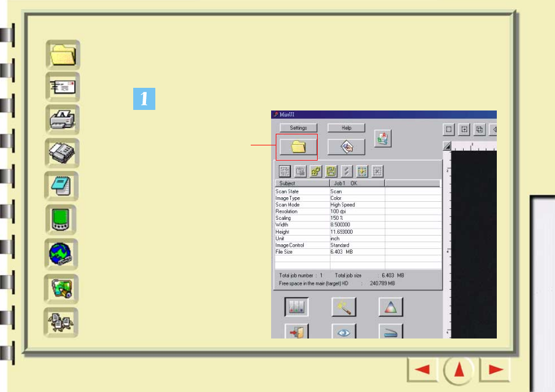Click the yellow plus frame toolbar icon
The width and height of the screenshot is (555, 392).
362,172
